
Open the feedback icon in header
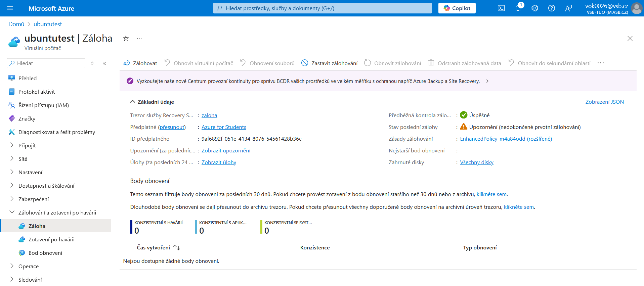[x=568, y=8]
